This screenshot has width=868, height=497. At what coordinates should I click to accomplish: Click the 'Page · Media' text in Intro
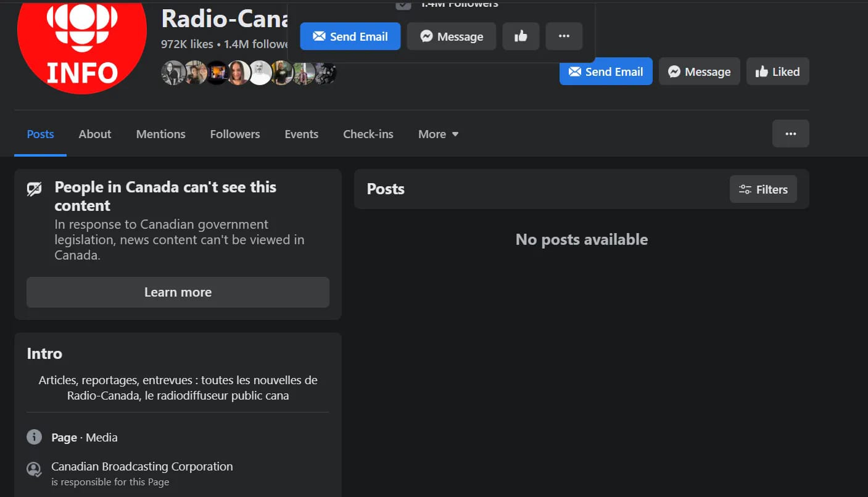pos(85,437)
